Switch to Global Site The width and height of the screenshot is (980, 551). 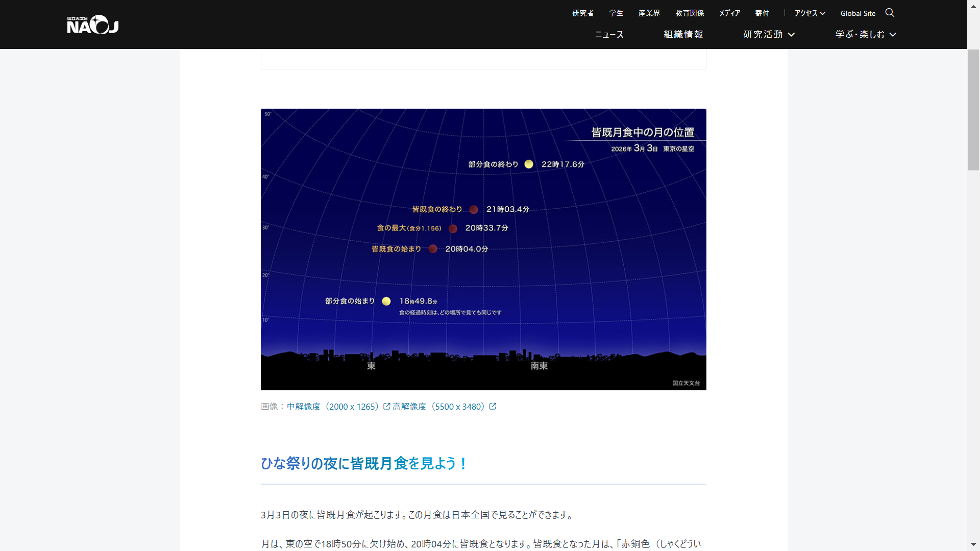click(x=857, y=13)
